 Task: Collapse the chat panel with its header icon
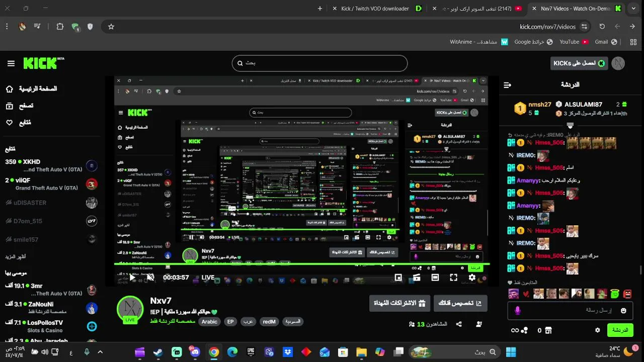pos(507,85)
